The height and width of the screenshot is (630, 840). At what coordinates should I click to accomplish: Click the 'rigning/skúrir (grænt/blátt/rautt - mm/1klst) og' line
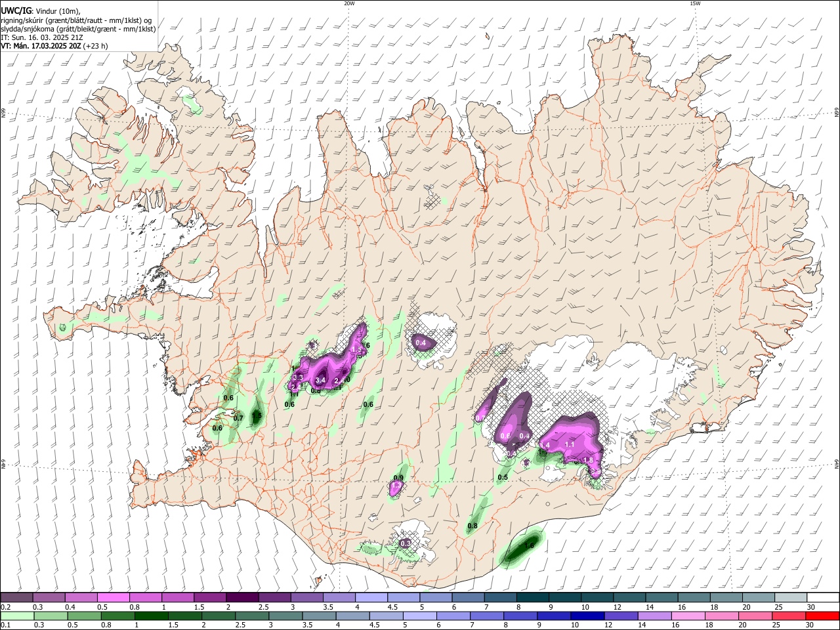coord(76,20)
